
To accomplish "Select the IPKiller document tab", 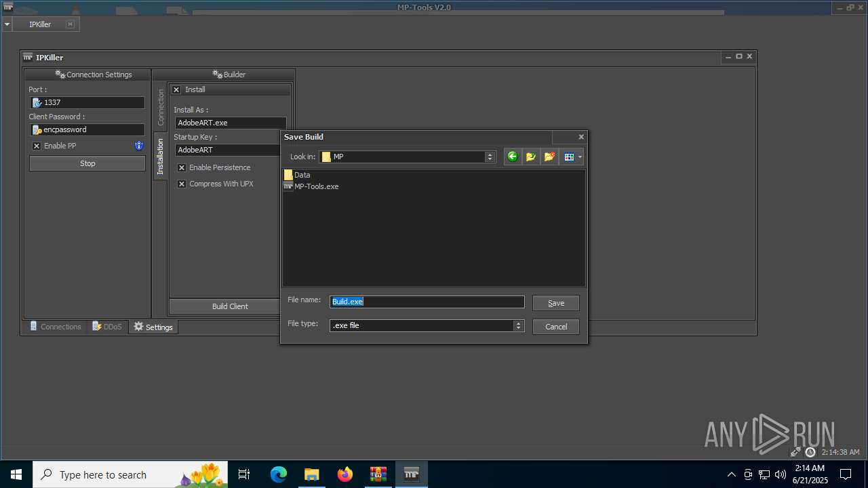I will coord(40,24).
